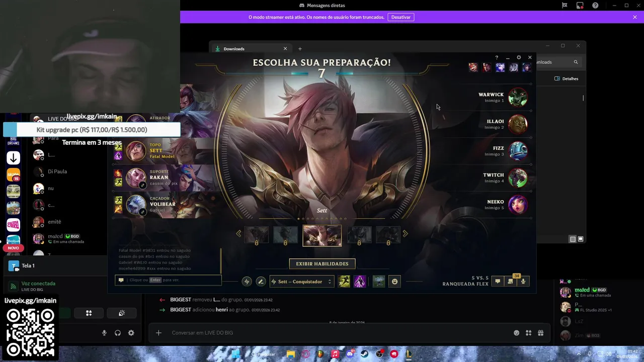Image resolution: width=644 pixels, height=362 pixels.
Task: Click the EXIBIR HABILIDADES button
Action: (x=322, y=263)
